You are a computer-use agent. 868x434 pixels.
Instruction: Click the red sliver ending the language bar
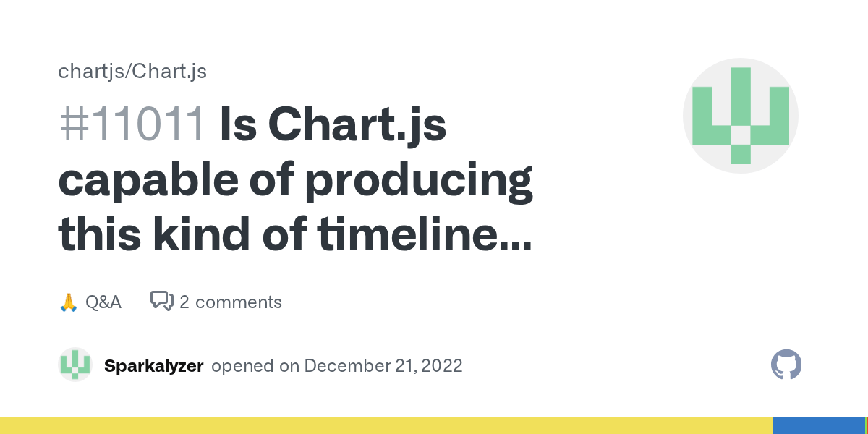867,425
